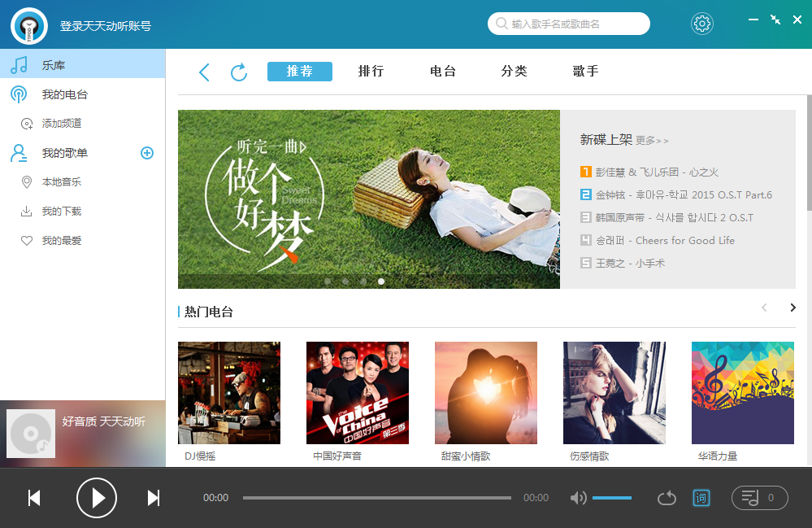Click the 更多>> link for new albums
812x528 pixels.
[x=652, y=141]
